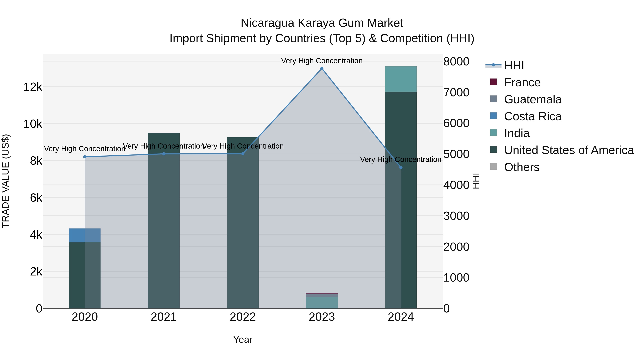The image size is (644, 362).
Task: Toggle the France legend entry
Action: [x=516, y=82]
